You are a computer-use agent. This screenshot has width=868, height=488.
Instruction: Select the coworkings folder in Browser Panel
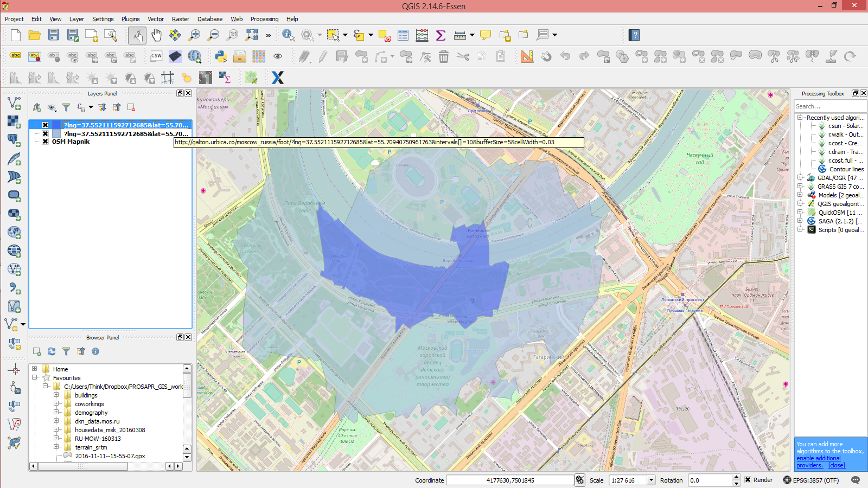tap(89, 404)
